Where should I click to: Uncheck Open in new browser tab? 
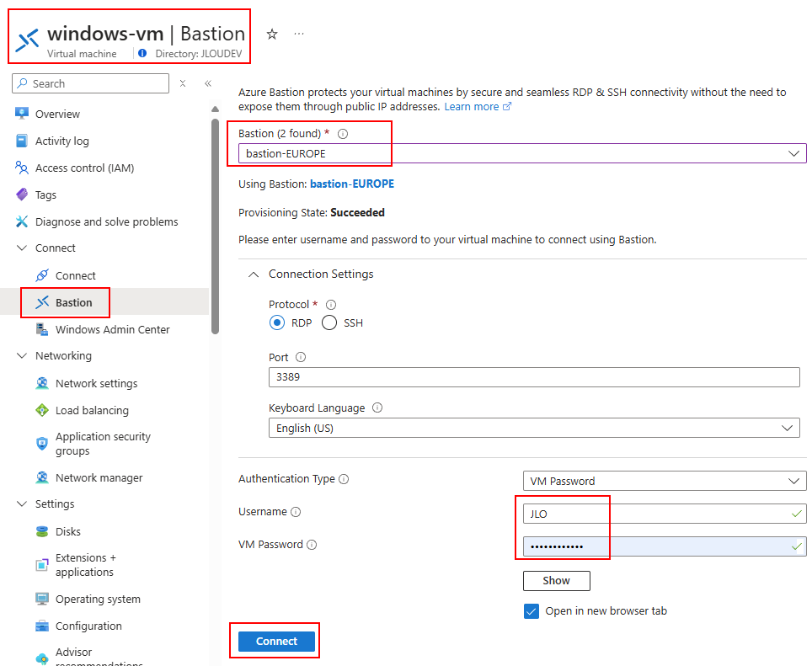pyautogui.click(x=532, y=611)
